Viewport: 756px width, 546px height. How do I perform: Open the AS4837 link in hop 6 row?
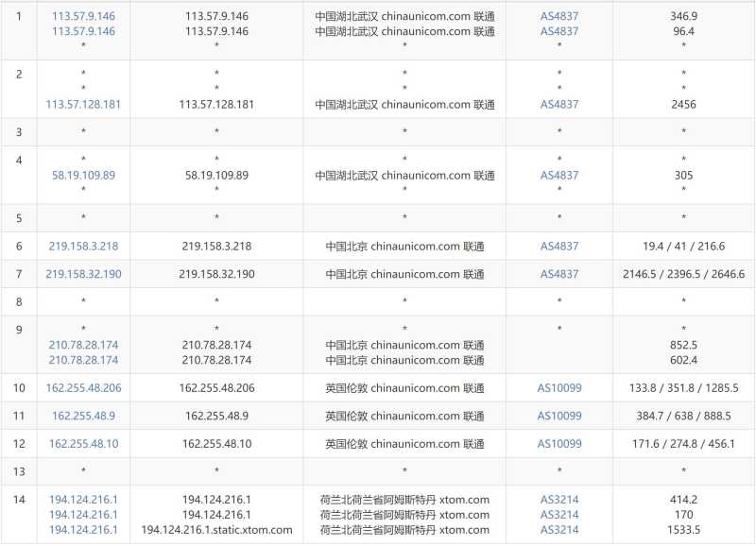559,246
